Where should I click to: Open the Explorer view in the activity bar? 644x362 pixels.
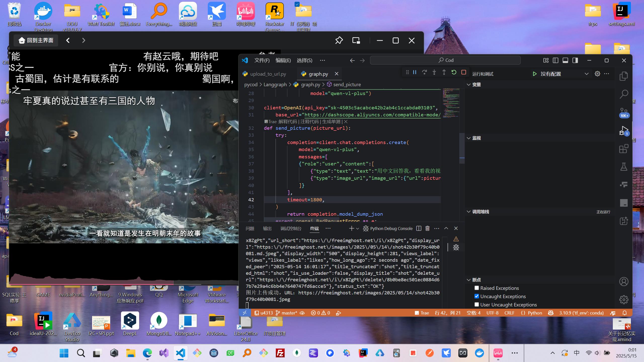(x=624, y=76)
